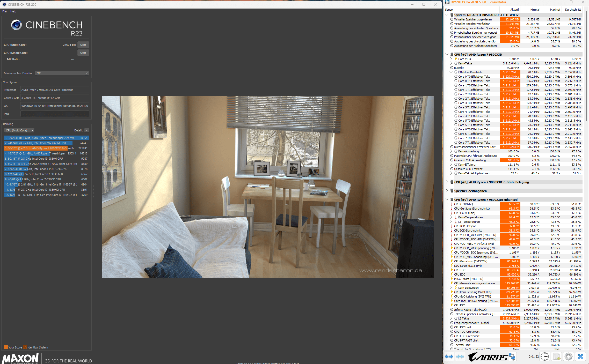Start the CPU Multi Core test

[x=83, y=45]
